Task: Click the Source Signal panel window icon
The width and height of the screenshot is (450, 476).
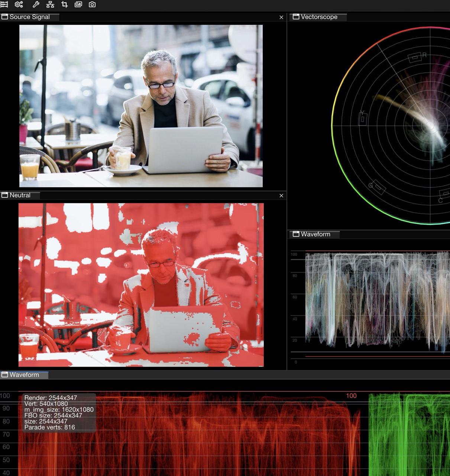Action: point(5,17)
